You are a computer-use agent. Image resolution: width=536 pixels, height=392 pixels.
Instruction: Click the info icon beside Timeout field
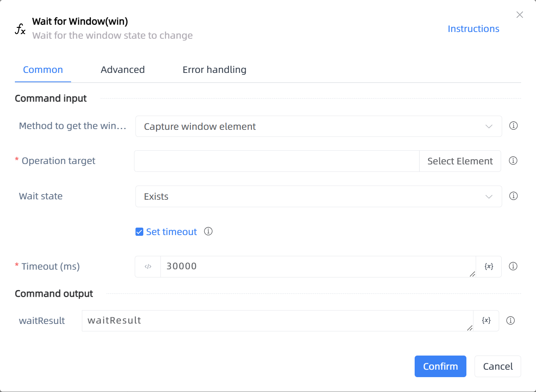pos(513,266)
